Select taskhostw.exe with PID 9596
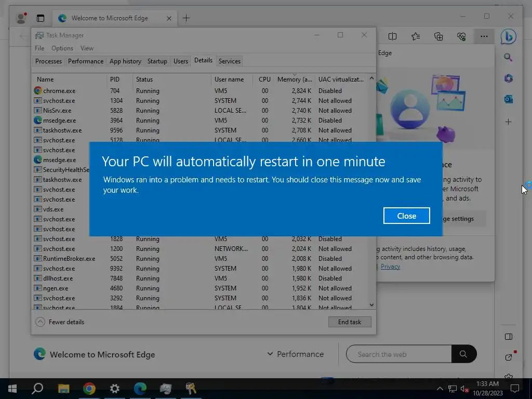Viewport: 532px width, 399px height. click(200, 130)
